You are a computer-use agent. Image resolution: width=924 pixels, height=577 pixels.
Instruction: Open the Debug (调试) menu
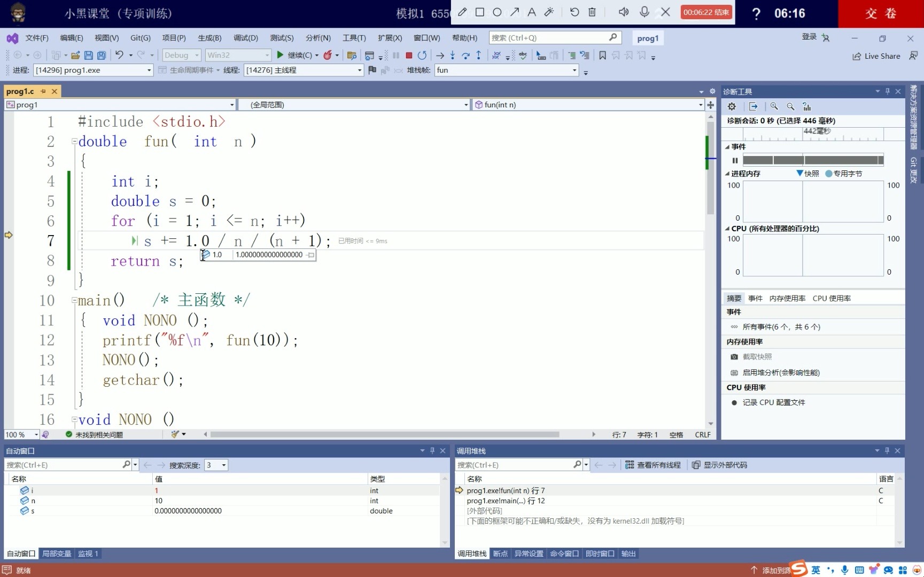[x=245, y=38]
